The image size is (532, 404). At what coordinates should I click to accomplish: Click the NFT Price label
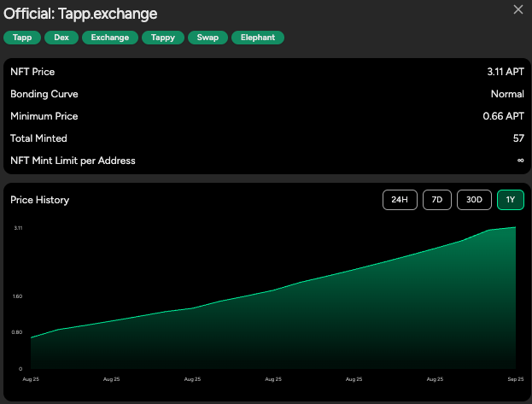pyautogui.click(x=32, y=72)
